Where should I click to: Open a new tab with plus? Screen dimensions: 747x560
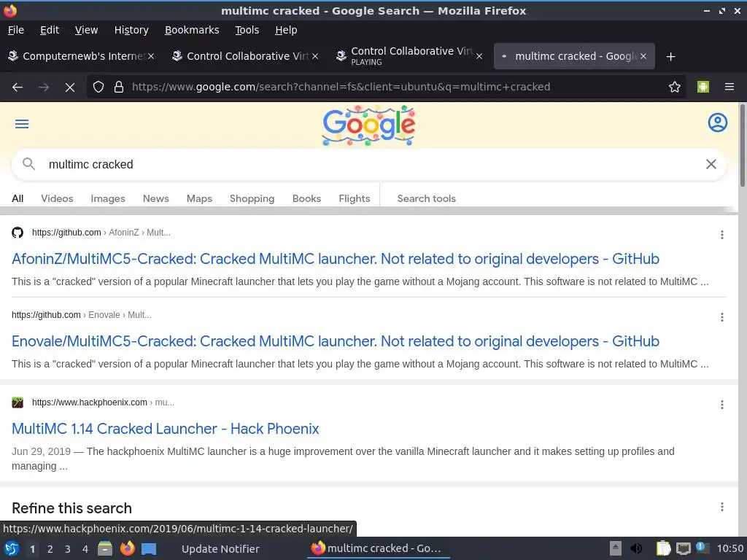(x=671, y=57)
